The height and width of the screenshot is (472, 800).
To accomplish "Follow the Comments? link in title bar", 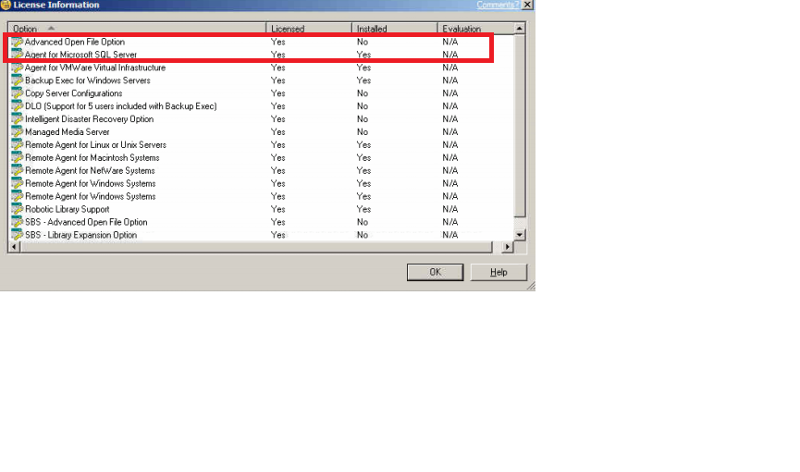I will point(497,5).
